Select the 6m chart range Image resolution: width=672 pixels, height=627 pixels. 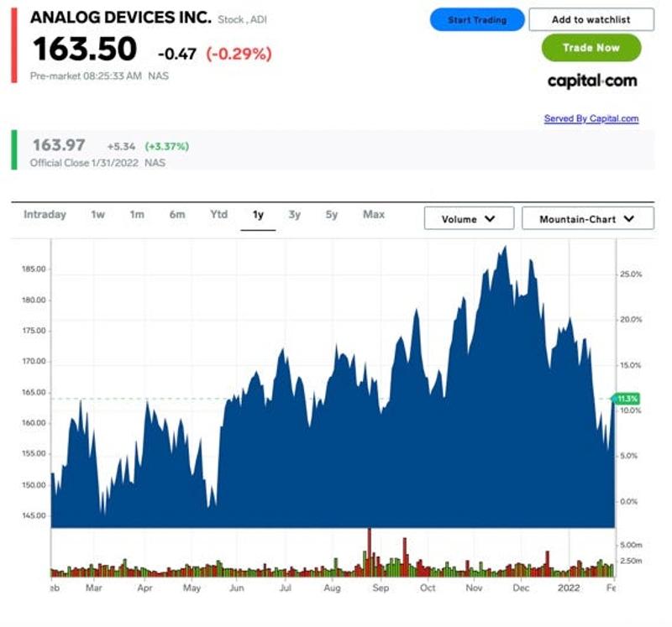click(x=177, y=215)
